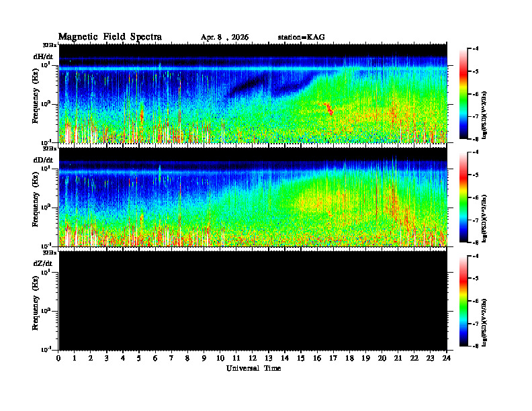This screenshot has height=411, width=532.
Task: Click the -4 tick on the dH/dt color bar
Action: click(x=476, y=48)
